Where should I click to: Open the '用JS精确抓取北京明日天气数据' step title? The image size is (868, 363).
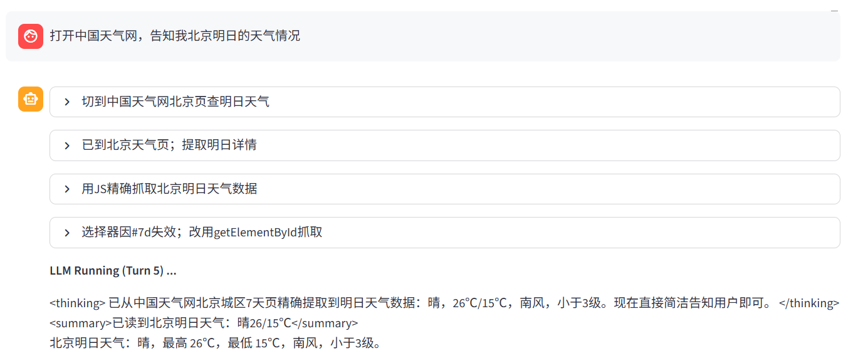(169, 189)
